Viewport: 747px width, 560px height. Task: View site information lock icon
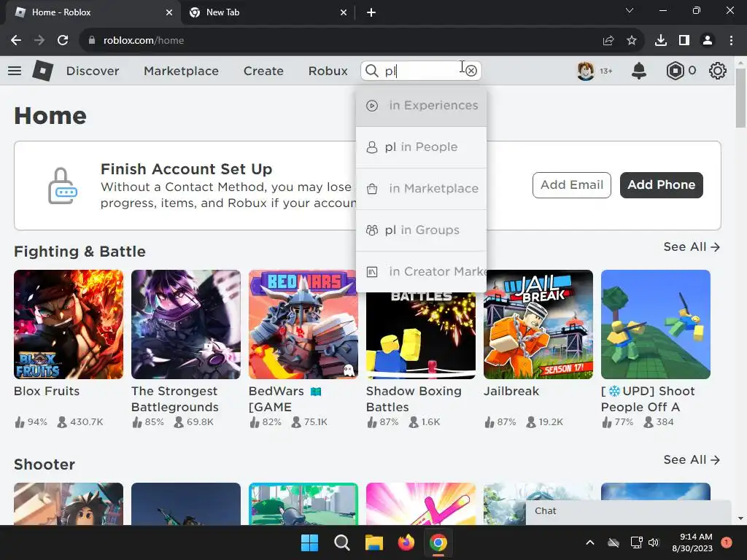pyautogui.click(x=92, y=41)
